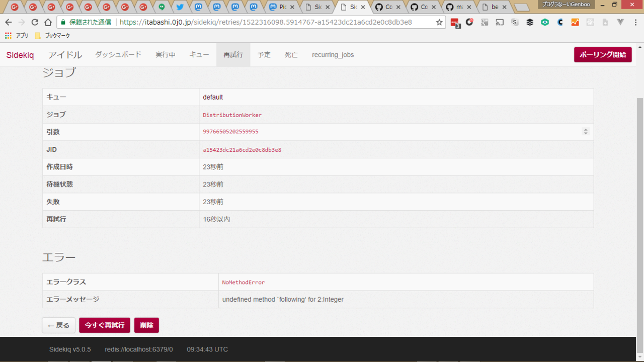The width and height of the screenshot is (644, 362).
Task: Click the browser reload icon
Action: tap(35, 23)
